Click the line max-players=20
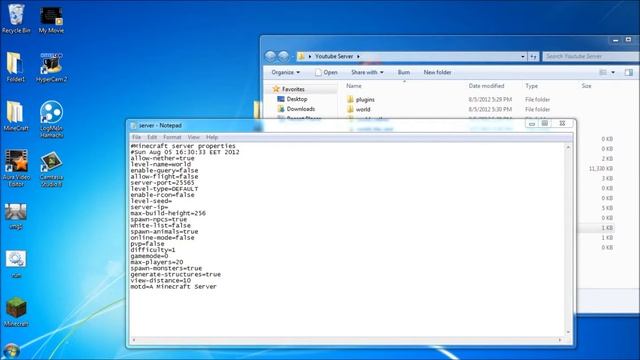The height and width of the screenshot is (360, 640). pyautogui.click(x=157, y=262)
